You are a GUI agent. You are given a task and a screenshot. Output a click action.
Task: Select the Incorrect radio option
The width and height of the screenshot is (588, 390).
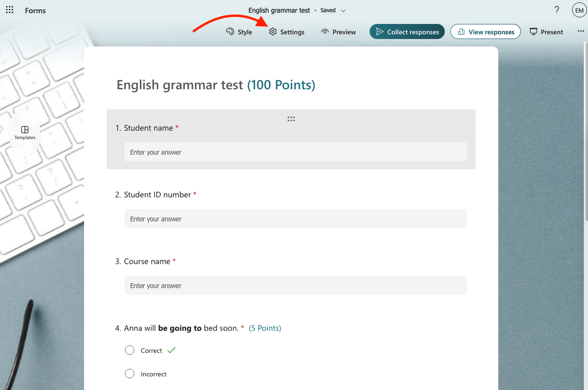click(x=130, y=374)
